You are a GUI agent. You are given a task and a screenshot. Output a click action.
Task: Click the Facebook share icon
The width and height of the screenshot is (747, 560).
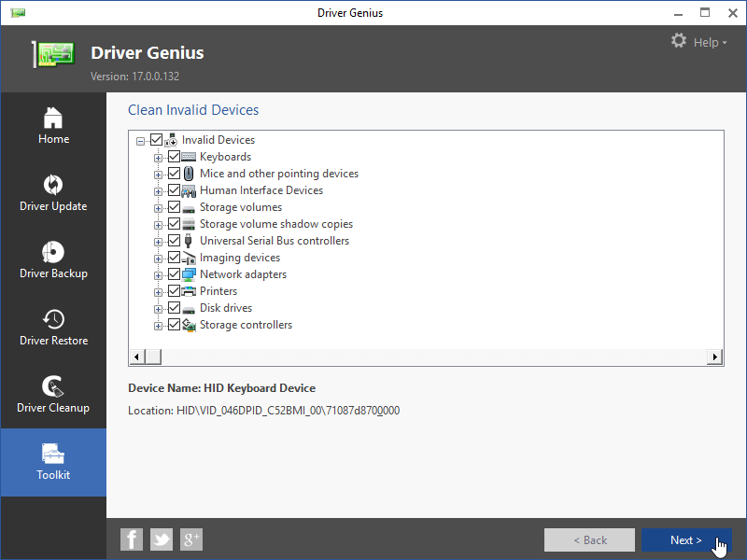[132, 539]
